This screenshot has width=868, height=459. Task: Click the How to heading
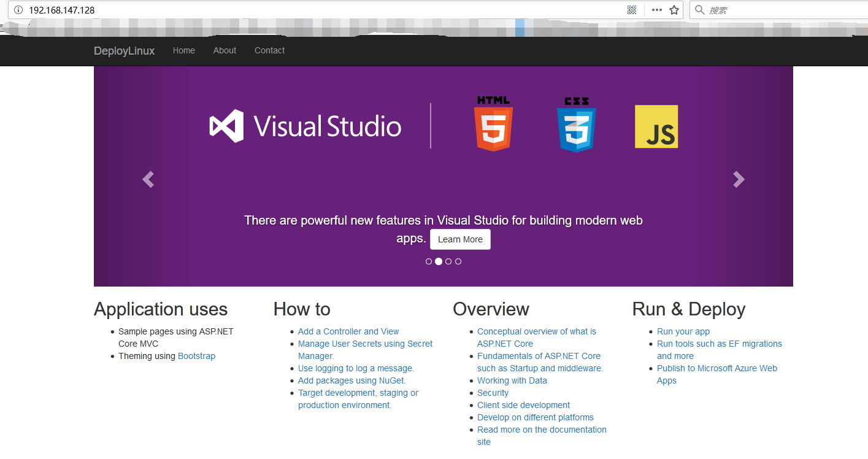(302, 309)
